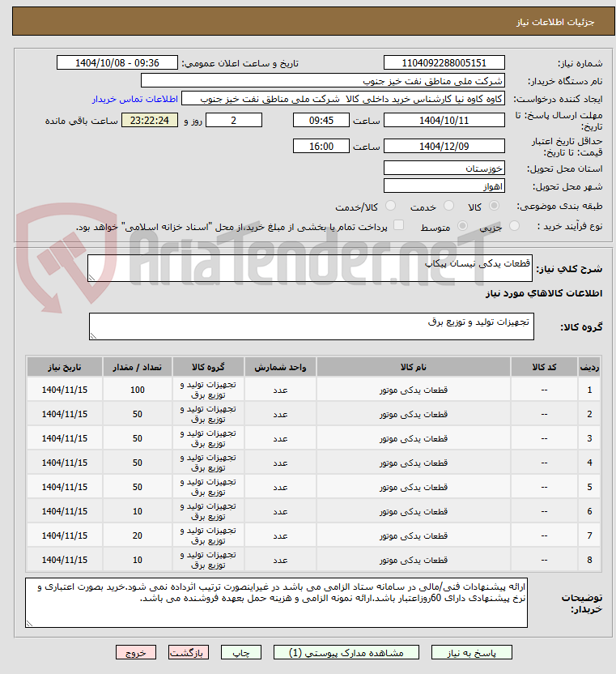Click the response deadline date 1404/10/11
The height and width of the screenshot is (674, 616).
[x=444, y=121]
